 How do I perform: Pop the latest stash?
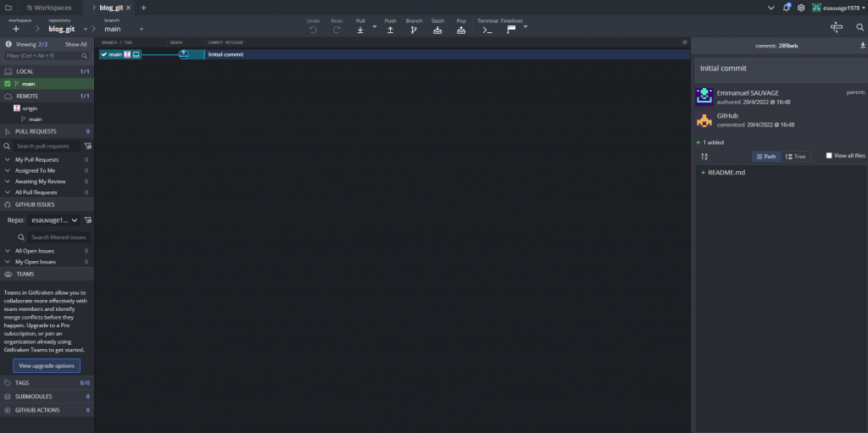point(461,26)
